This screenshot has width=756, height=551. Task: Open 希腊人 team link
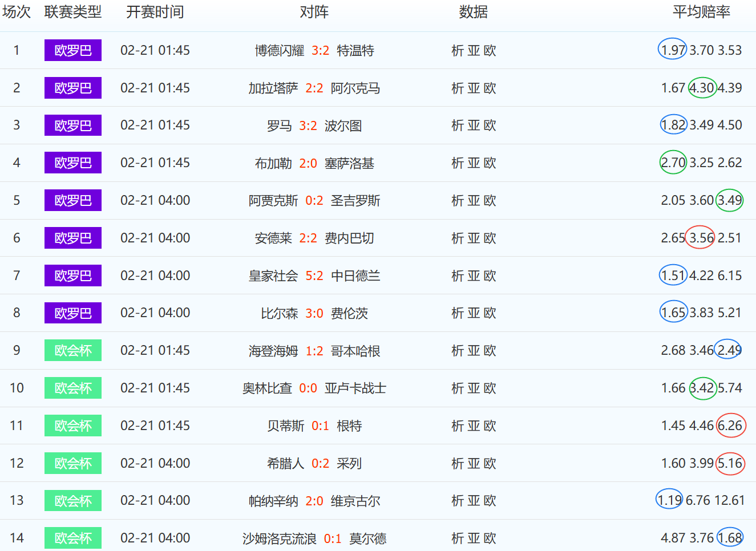pos(286,464)
